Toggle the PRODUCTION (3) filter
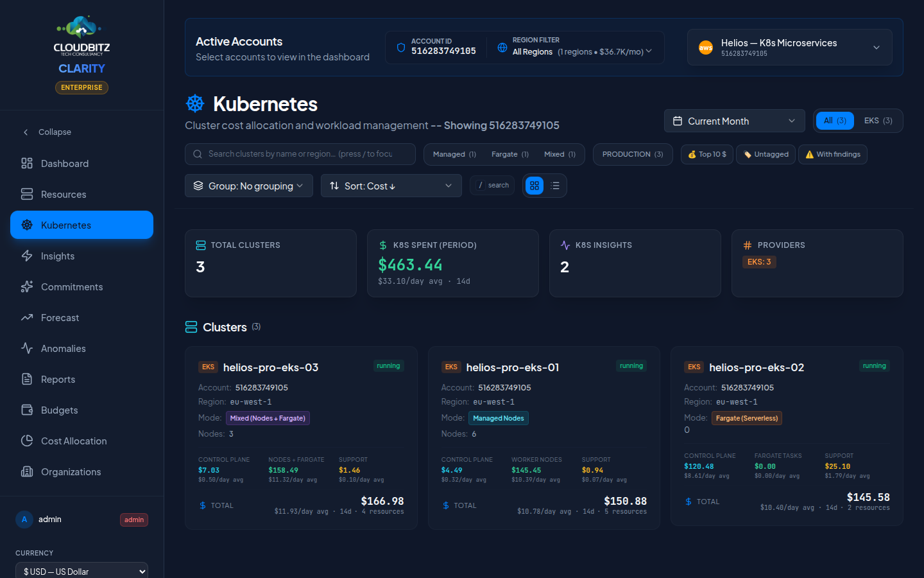 (x=633, y=154)
